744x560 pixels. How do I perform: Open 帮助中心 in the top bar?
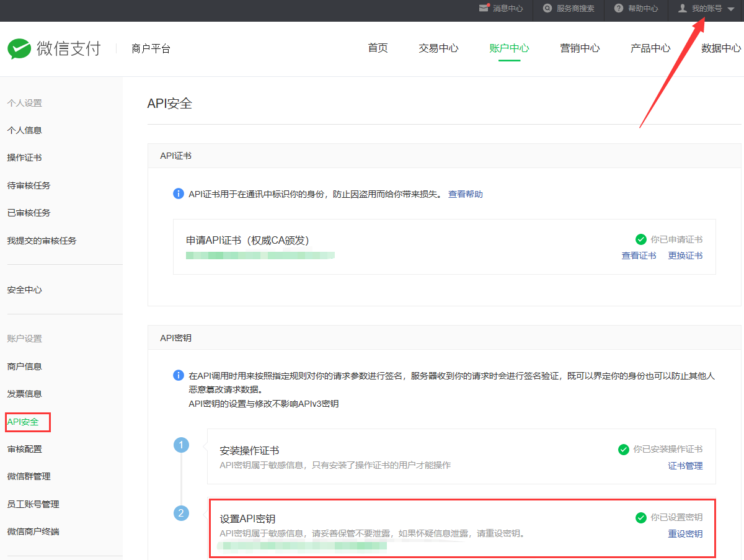click(x=643, y=9)
